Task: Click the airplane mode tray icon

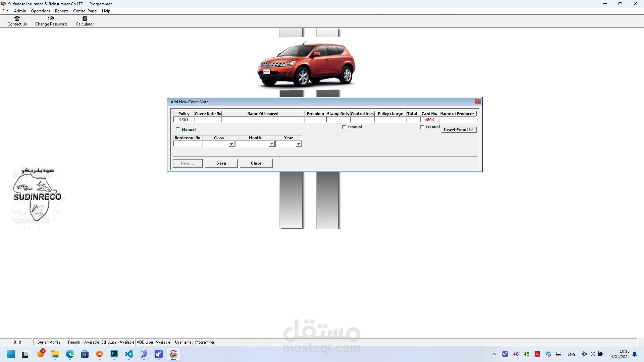Action: 584,354
